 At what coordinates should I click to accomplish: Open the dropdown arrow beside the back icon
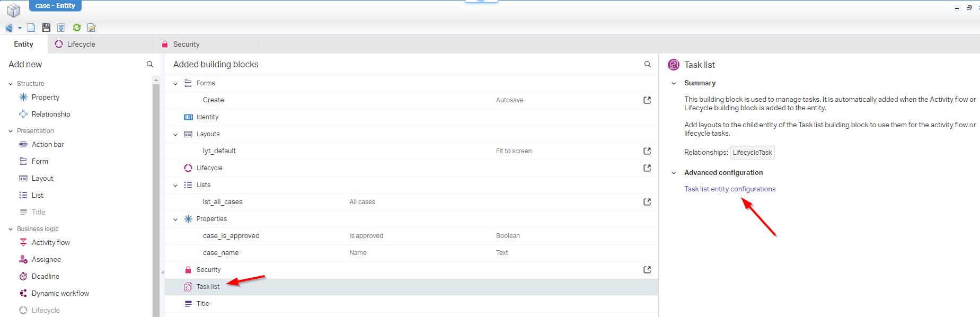[20, 28]
